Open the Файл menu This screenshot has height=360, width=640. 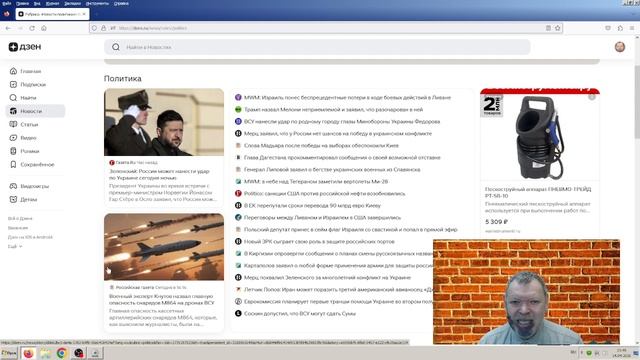7,3
